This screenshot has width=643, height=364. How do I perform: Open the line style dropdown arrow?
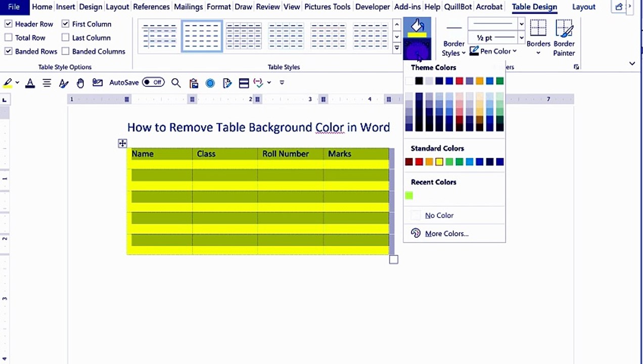521,24
